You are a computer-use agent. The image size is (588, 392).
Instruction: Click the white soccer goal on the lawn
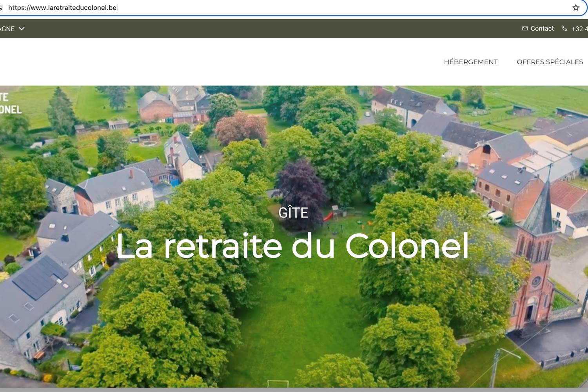tap(278, 383)
